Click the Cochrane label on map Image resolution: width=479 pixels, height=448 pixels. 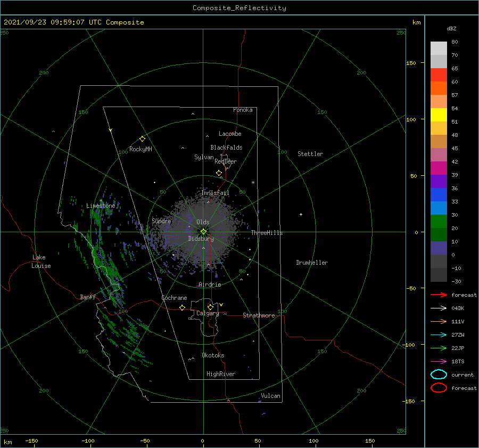[x=174, y=298]
